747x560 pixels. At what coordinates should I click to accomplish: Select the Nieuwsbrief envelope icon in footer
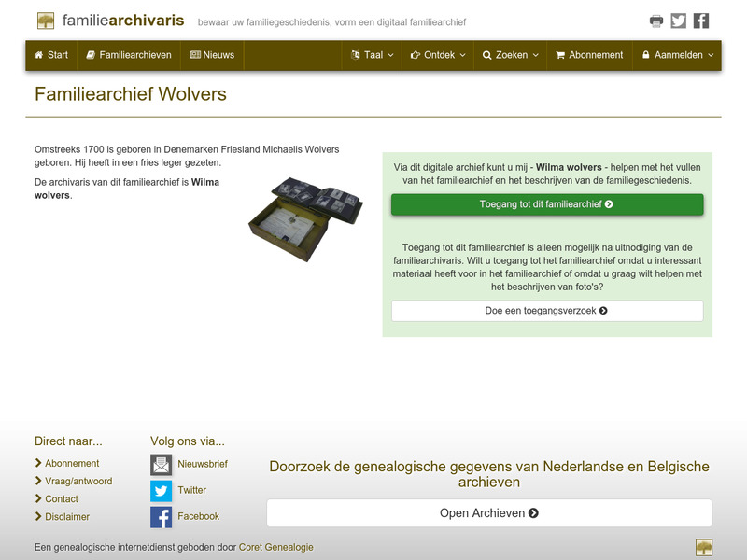tap(161, 463)
